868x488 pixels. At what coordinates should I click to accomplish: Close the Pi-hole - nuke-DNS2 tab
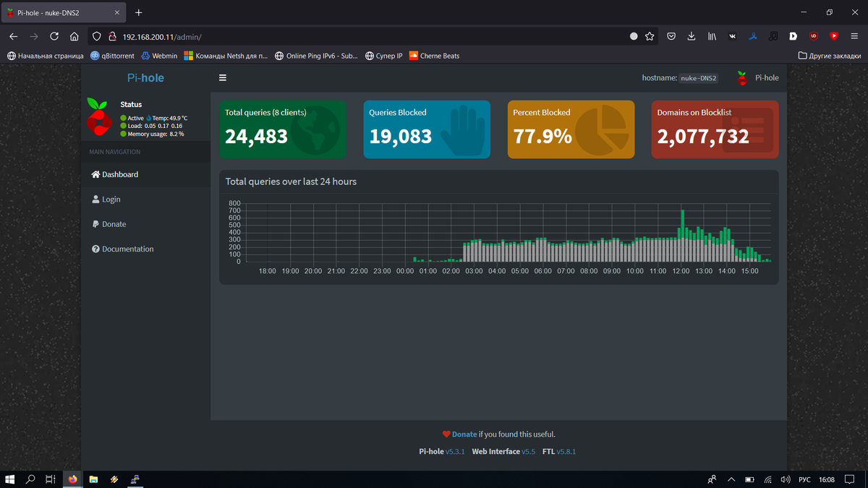point(116,12)
